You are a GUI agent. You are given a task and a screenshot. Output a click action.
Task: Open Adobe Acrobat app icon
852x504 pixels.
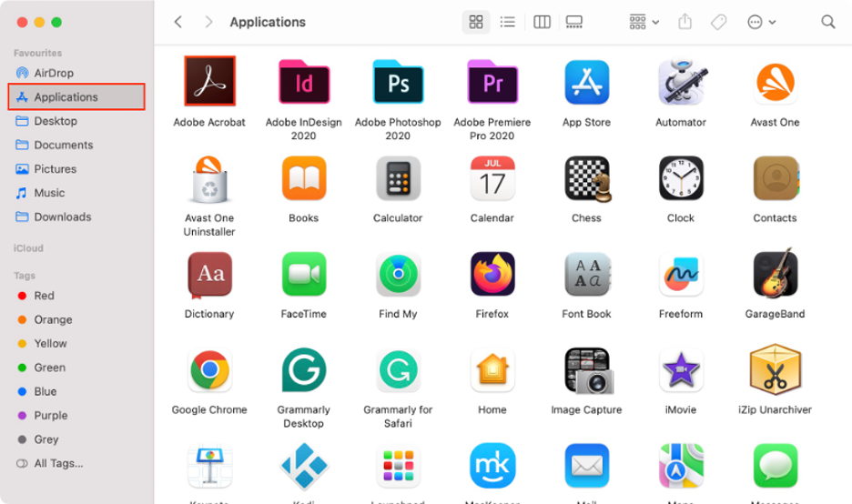[209, 81]
